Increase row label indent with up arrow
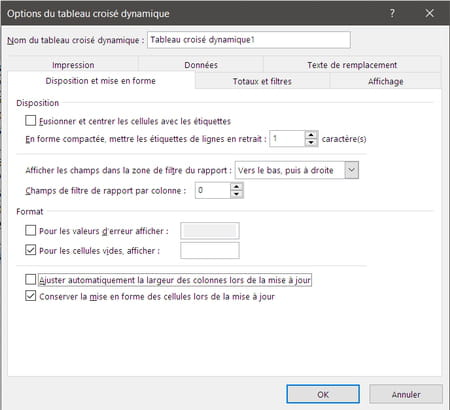The height and width of the screenshot is (410, 450). (311, 135)
